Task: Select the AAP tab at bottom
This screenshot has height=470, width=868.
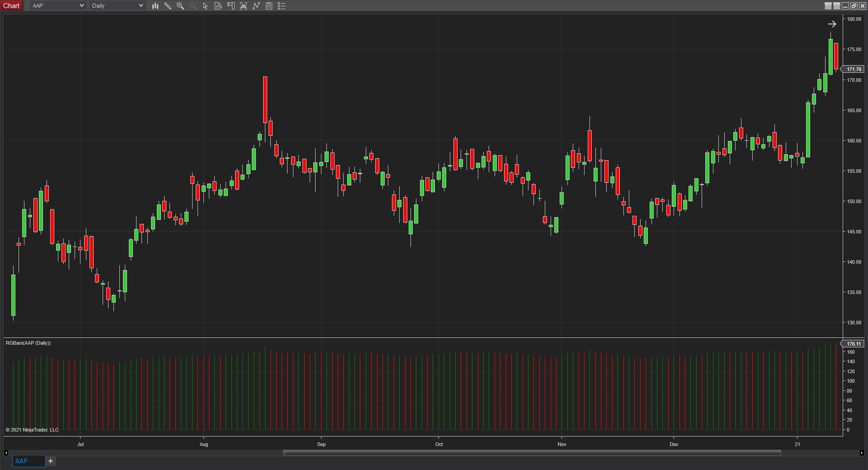Action: 28,461
